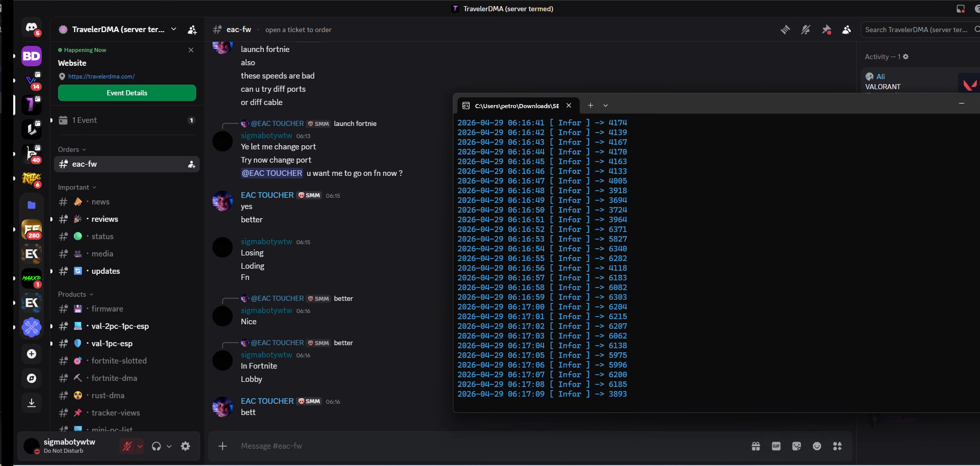This screenshot has height=466, width=980.
Task: Open notification settings bell icon
Action: 806,30
